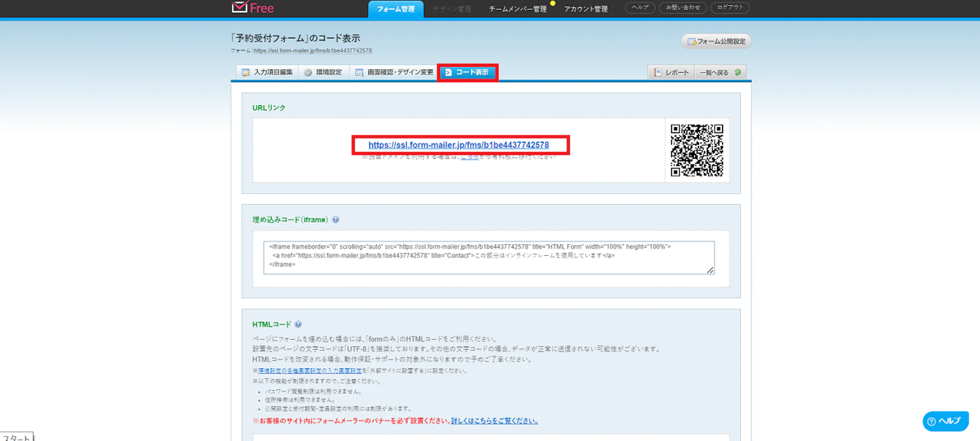Switch to the 環境設定 tab
Screen dimensions: 980x441
[323, 72]
